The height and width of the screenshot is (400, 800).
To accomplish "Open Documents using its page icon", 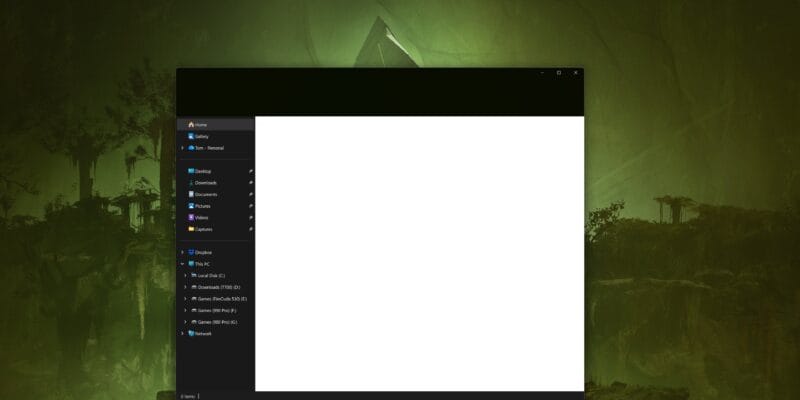I will 191,194.
